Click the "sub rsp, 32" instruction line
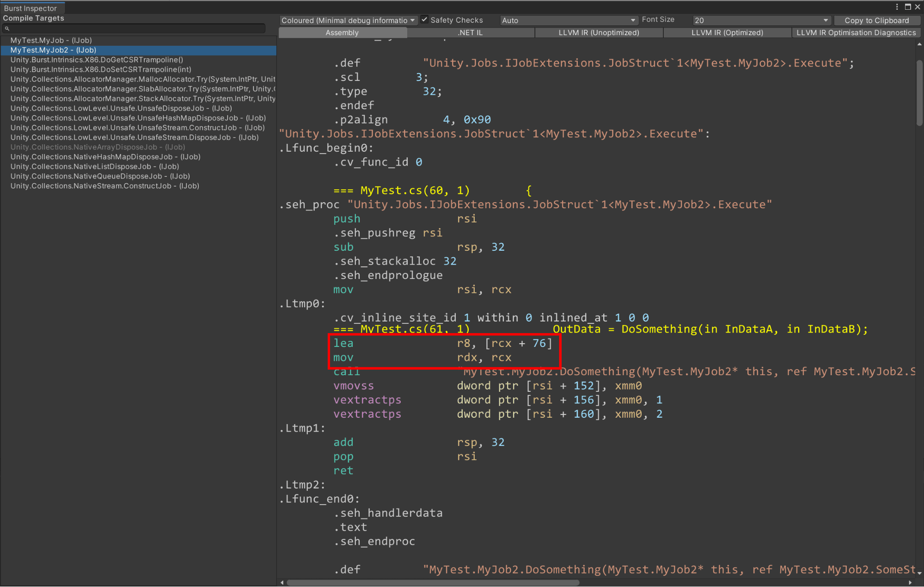The width and height of the screenshot is (924, 587). [x=419, y=247]
